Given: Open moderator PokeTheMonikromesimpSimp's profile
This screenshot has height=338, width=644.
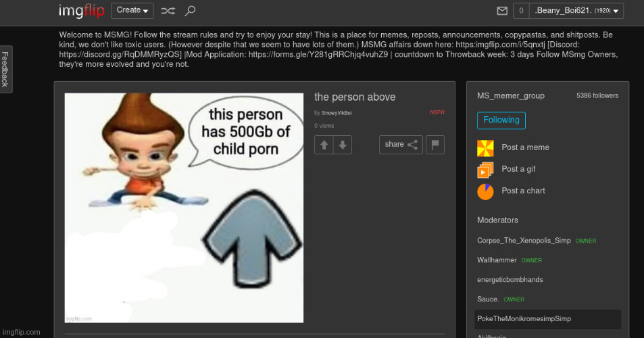Looking at the screenshot, I should tap(524, 318).
